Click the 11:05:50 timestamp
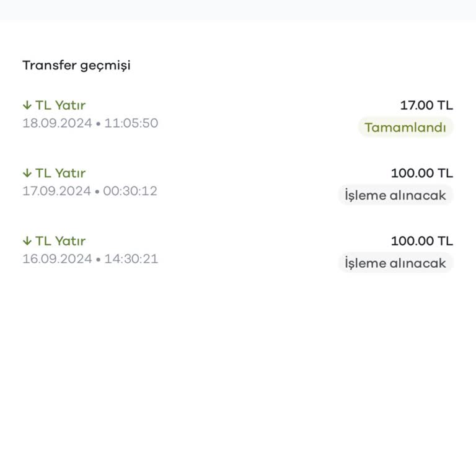Screen dimensions: 476x476 pyautogui.click(x=131, y=123)
